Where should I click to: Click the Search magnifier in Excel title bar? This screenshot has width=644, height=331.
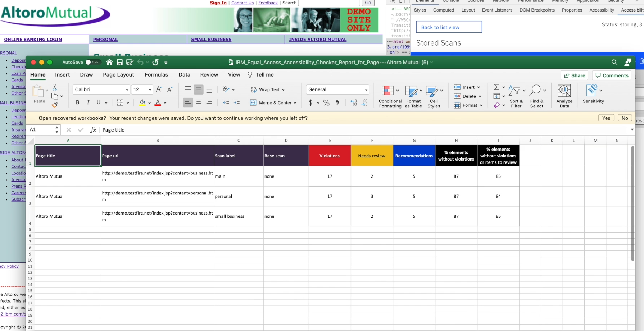[614, 62]
